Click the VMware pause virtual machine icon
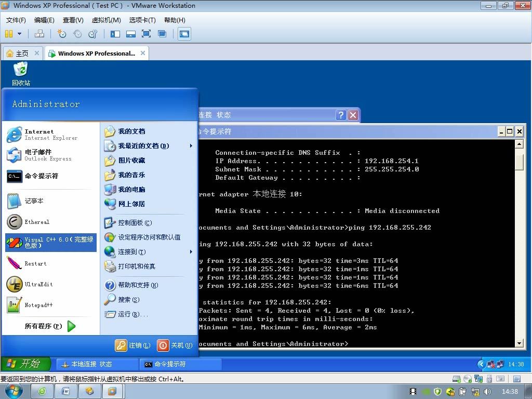Screen dimensions: 532x399 [9, 34]
